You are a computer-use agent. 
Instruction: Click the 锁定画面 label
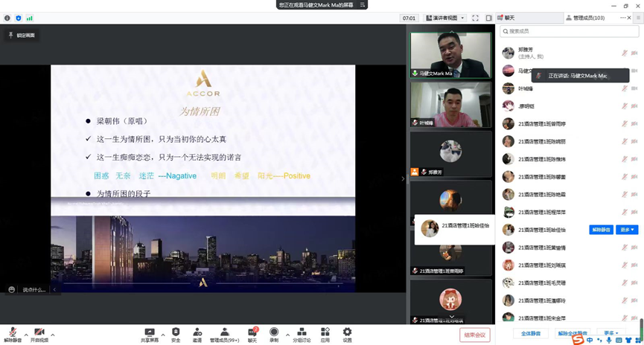point(25,35)
